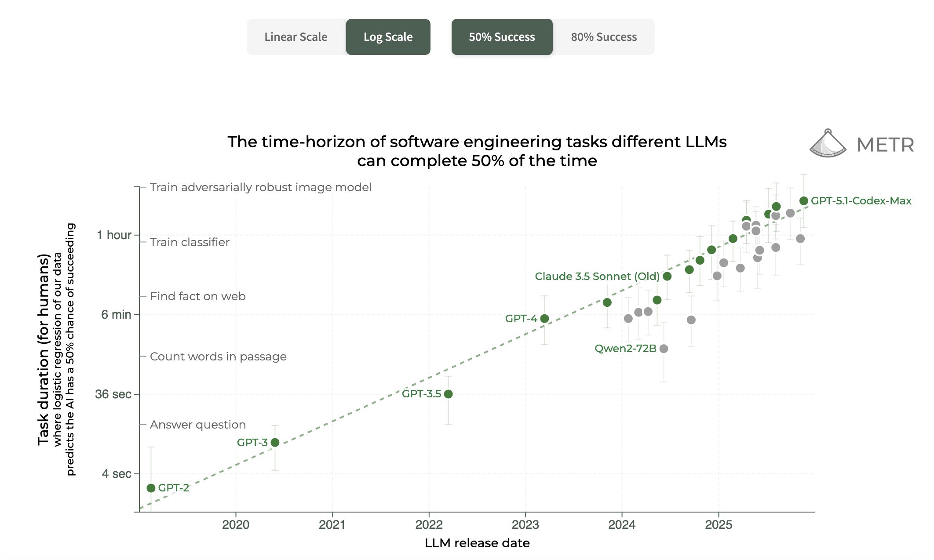The width and height of the screenshot is (934, 560).
Task: Click the Find fact on web annotation
Action: pyautogui.click(x=197, y=296)
